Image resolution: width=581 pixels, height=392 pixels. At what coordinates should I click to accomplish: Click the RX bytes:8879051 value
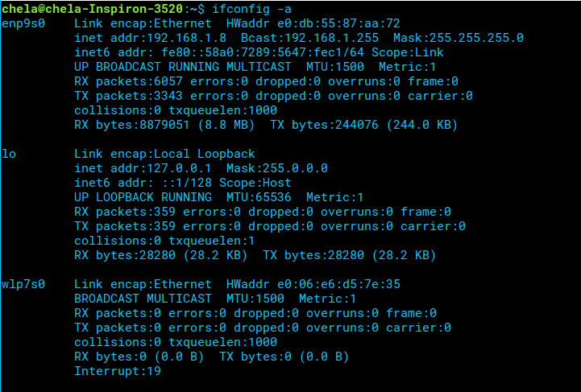[131, 125]
